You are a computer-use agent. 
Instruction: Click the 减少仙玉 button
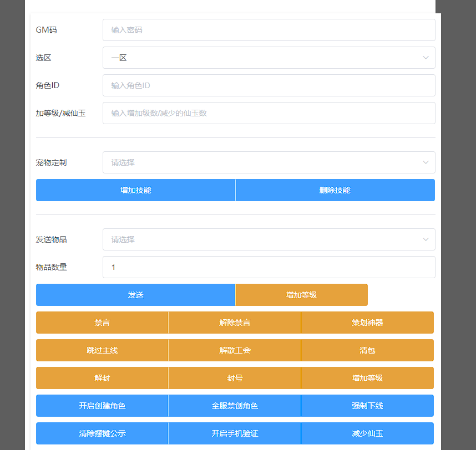(x=367, y=433)
